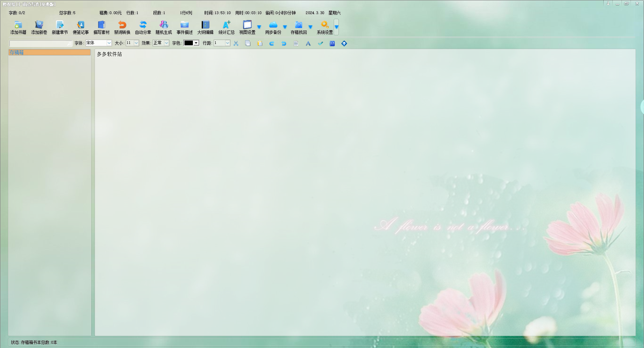644x348 pixels.
Task: Click the blue square icon after the checkmark
Action: click(x=332, y=43)
